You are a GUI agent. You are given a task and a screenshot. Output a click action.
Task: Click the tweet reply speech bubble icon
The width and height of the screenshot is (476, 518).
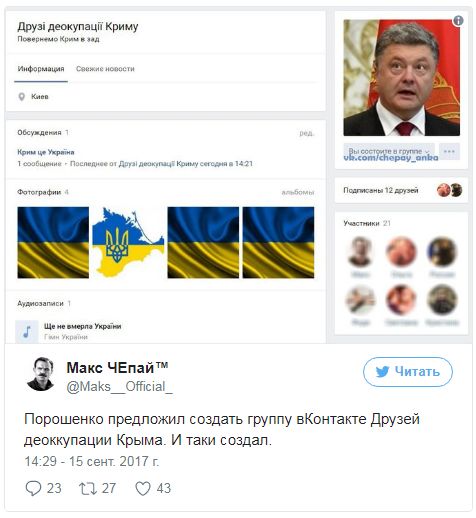33,488
